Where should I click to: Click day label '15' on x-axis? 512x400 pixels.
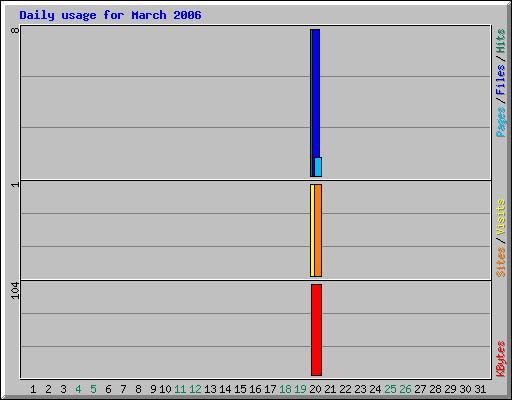[240, 389]
